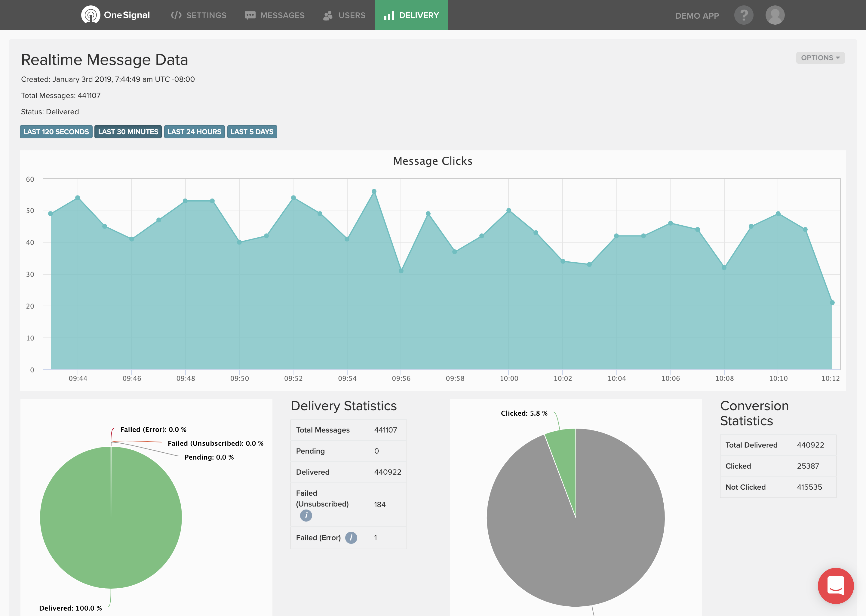Click the 'Delivery Statistics' heading
The height and width of the screenshot is (616, 866).
(343, 406)
